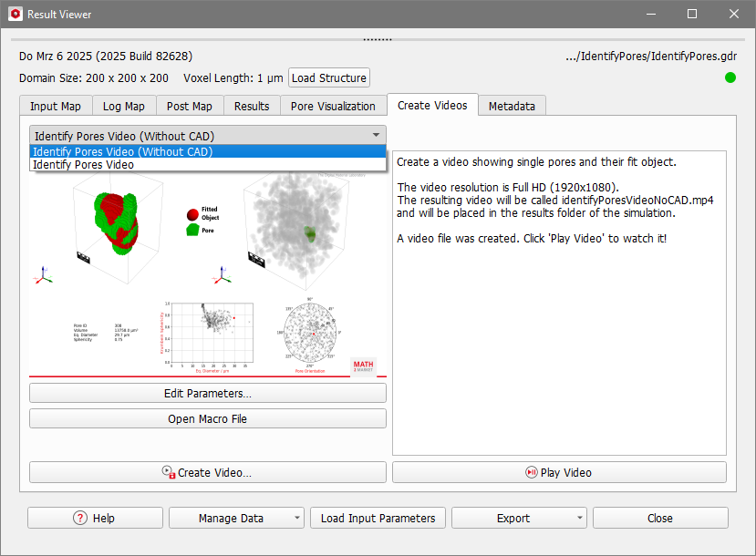The image size is (756, 556).
Task: Click the Result Viewer app icon in title bar
Action: [15, 15]
